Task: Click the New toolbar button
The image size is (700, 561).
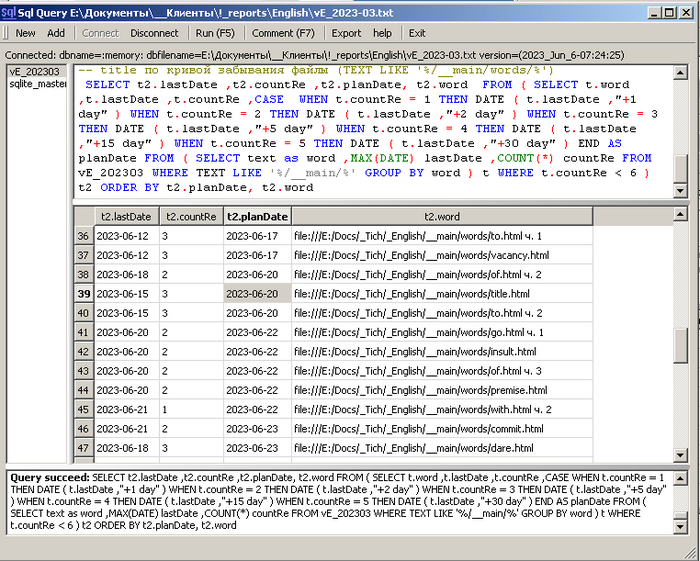Action: (25, 33)
